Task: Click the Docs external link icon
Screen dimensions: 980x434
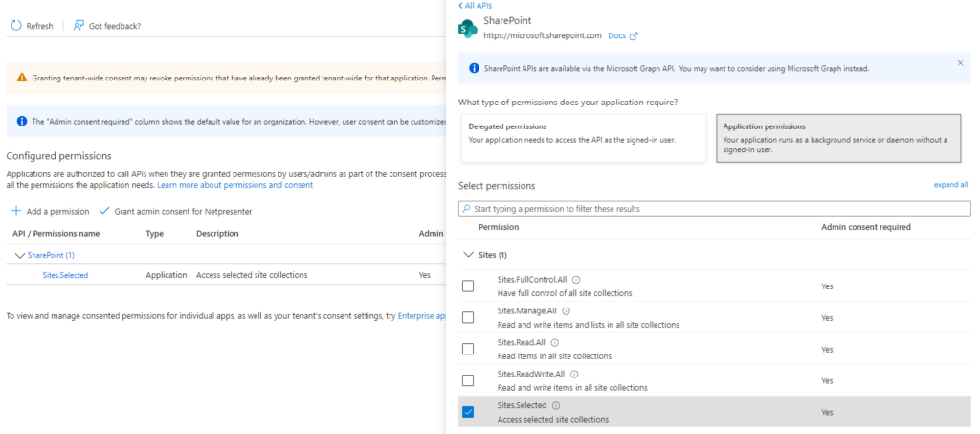Action: (634, 36)
